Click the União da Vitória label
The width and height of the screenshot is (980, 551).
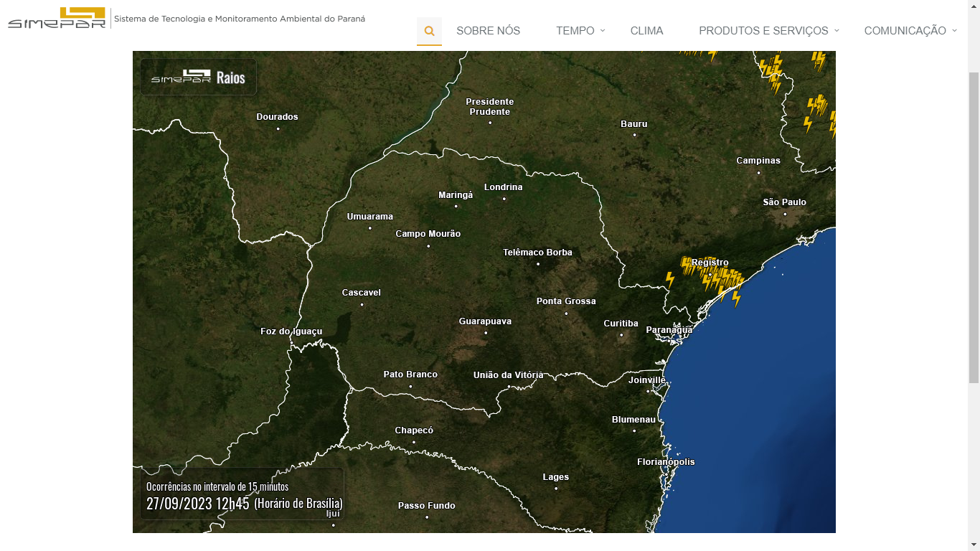(509, 375)
